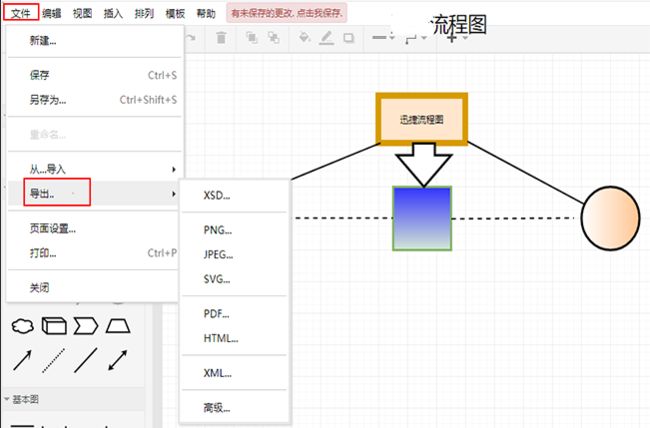Open the 视图 menu
This screenshot has width=650, height=428.
point(82,13)
